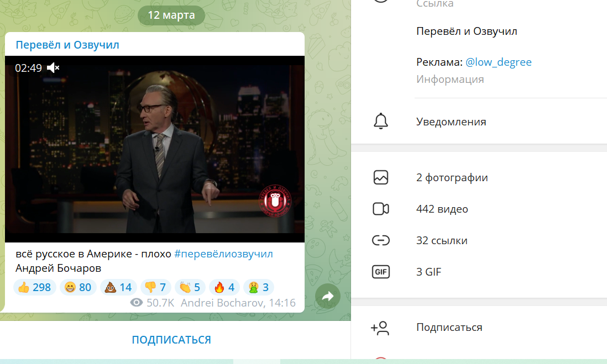Viewport: 607px width, 364px height.
Task: Click the #перевёлиозвучил hashtag
Action: [223, 254]
